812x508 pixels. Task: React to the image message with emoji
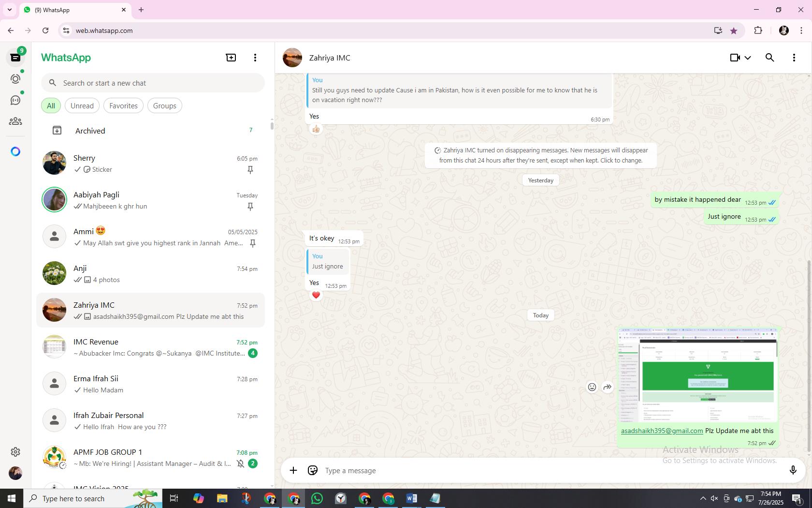point(592,387)
